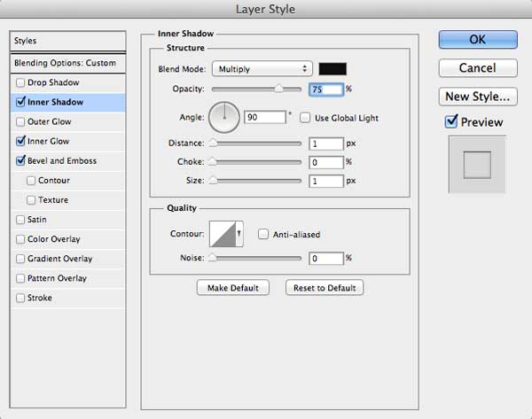
Task: Click the Reset to Default button
Action: (325, 288)
